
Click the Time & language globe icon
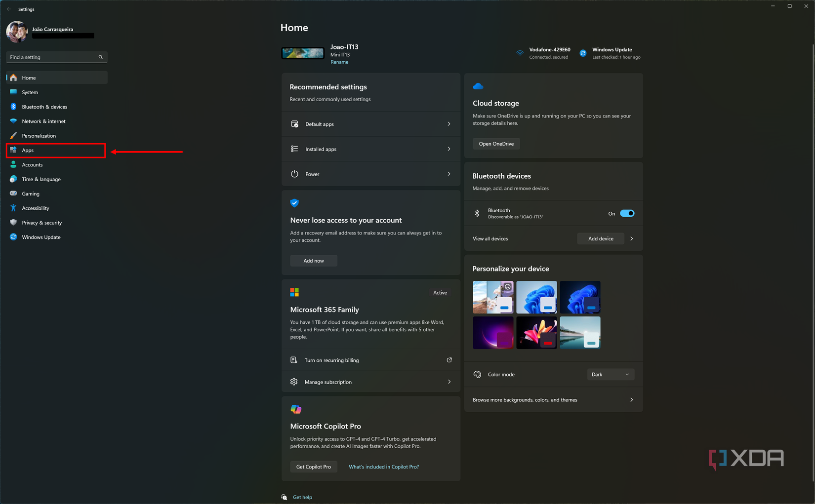[x=13, y=179]
